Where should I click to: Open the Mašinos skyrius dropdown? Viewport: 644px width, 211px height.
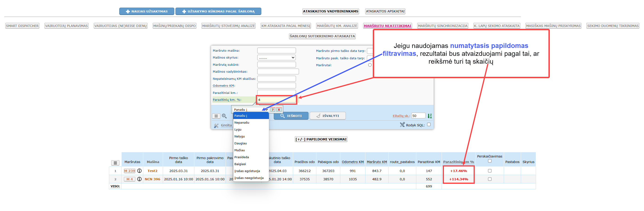point(277,58)
